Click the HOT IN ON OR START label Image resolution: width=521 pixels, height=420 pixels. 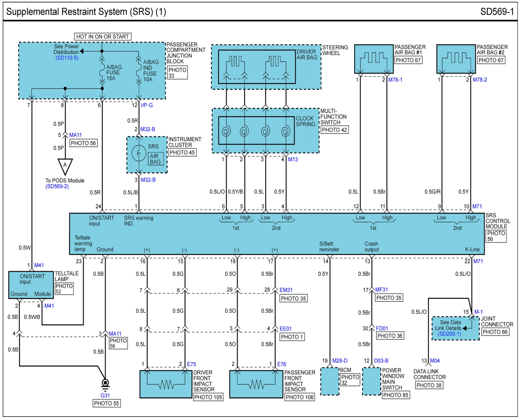pos(103,36)
